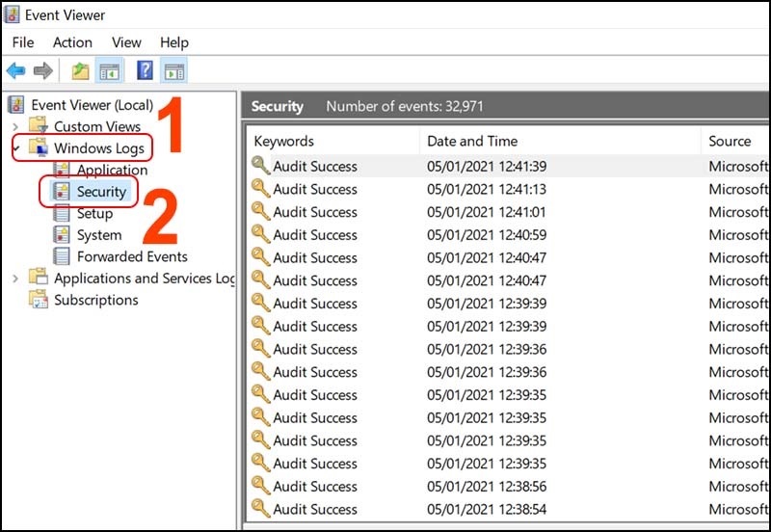Click the Forward arrow toolbar icon
Viewport: 771px width, 532px height.
(x=42, y=70)
